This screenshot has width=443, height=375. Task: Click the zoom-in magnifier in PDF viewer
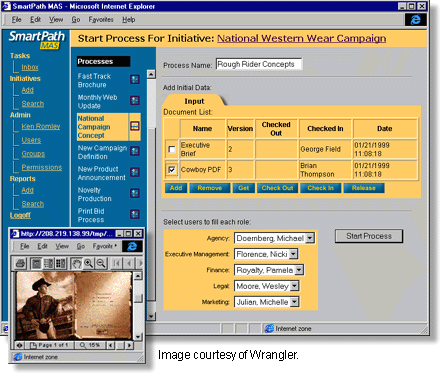click(x=89, y=264)
